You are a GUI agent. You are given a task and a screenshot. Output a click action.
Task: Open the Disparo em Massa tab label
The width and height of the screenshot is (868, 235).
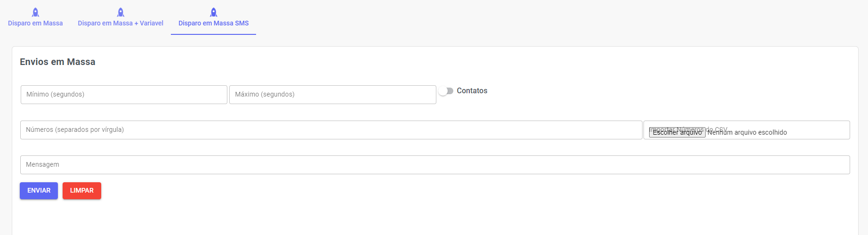pyautogui.click(x=35, y=23)
